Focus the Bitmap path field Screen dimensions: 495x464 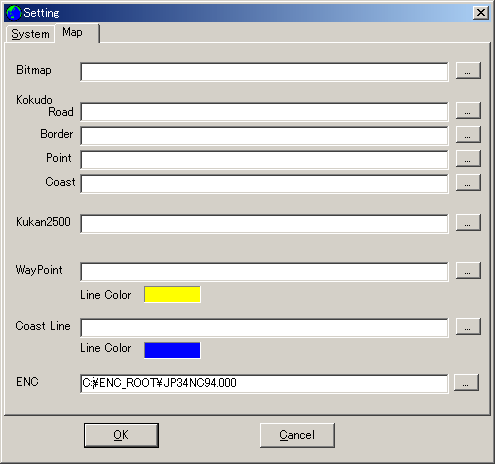[264, 72]
